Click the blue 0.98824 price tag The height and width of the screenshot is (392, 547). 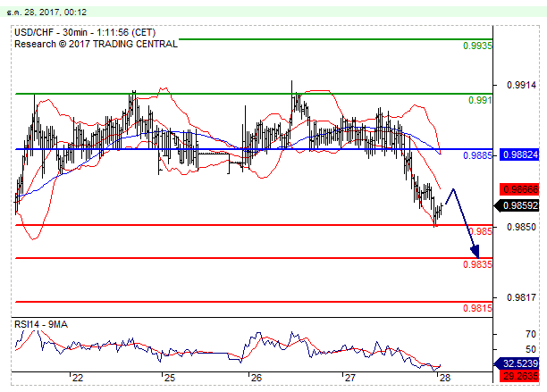pos(520,154)
